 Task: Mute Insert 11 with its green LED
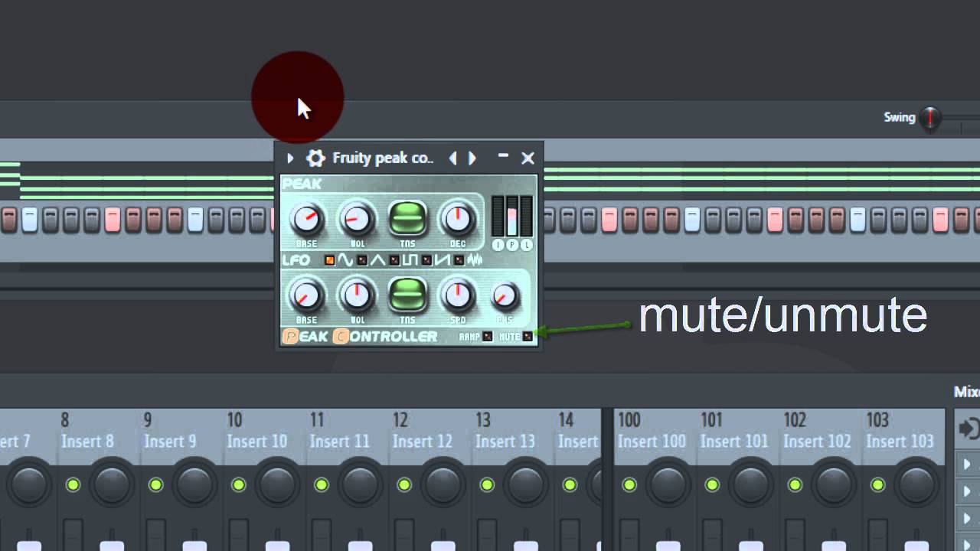coord(321,484)
